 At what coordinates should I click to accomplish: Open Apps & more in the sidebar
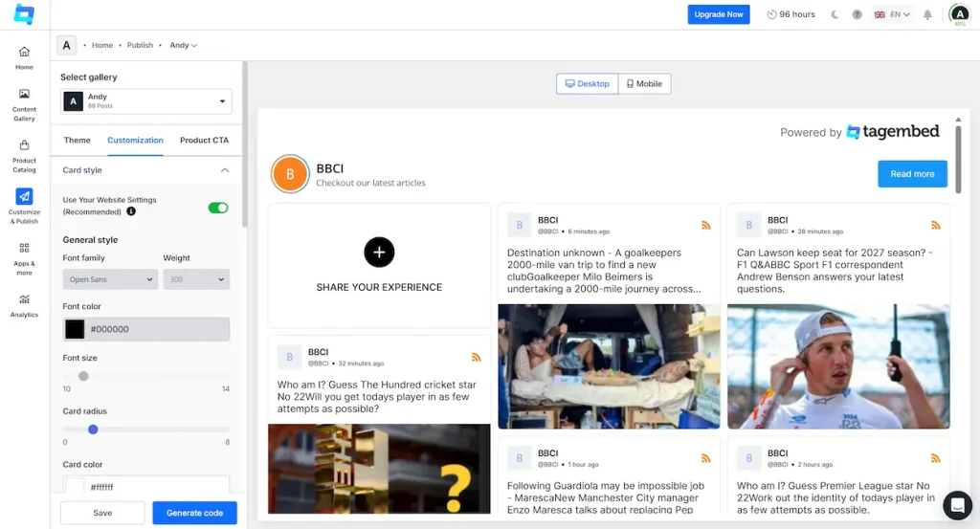click(24, 258)
